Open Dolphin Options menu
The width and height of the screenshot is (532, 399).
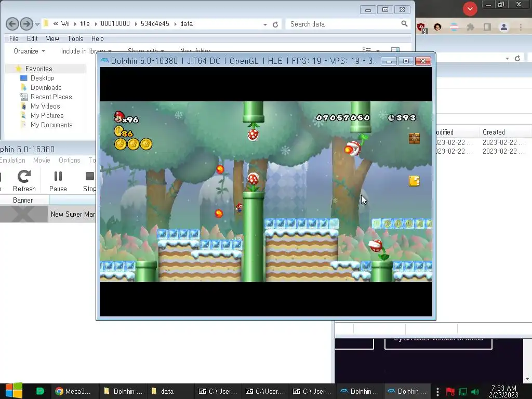[69, 160]
